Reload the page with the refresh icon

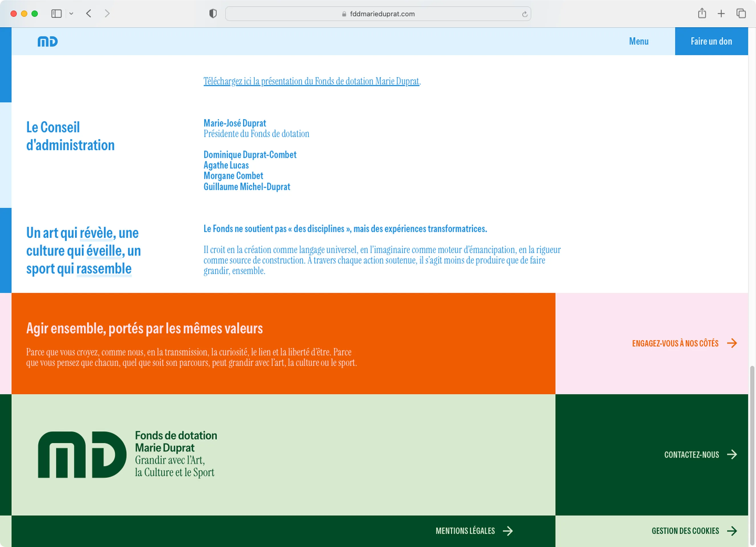(525, 14)
